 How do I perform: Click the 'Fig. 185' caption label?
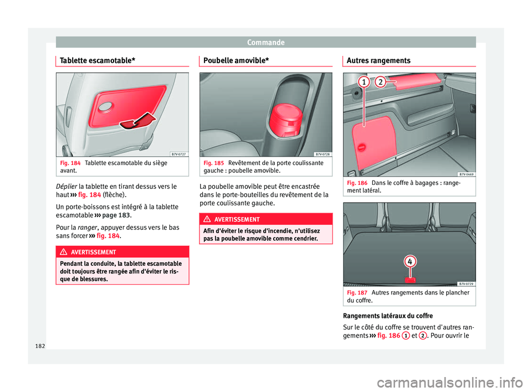click(x=214, y=163)
